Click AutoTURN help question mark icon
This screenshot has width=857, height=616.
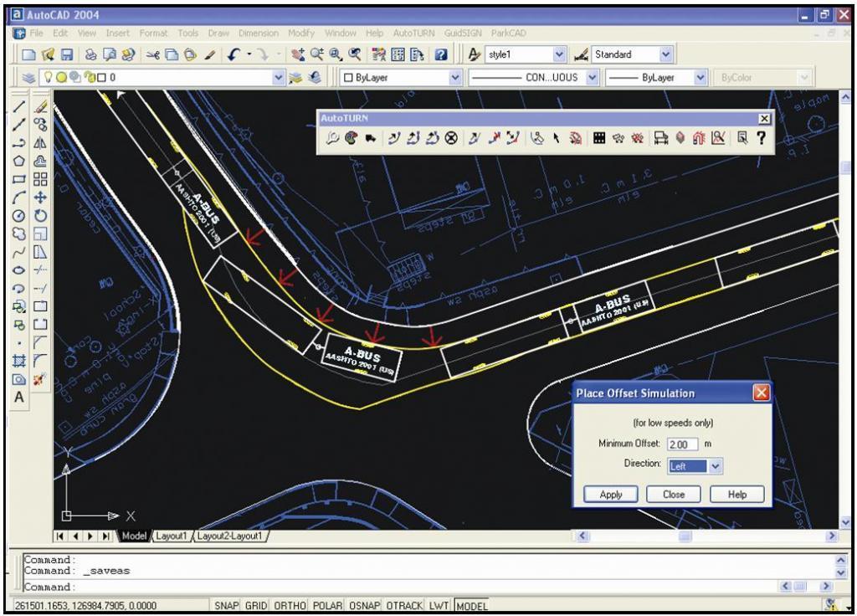coord(762,138)
